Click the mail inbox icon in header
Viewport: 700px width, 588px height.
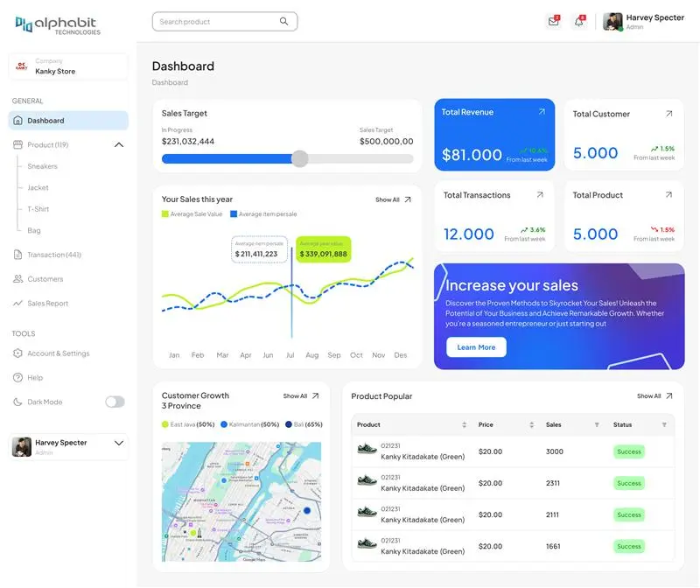553,22
